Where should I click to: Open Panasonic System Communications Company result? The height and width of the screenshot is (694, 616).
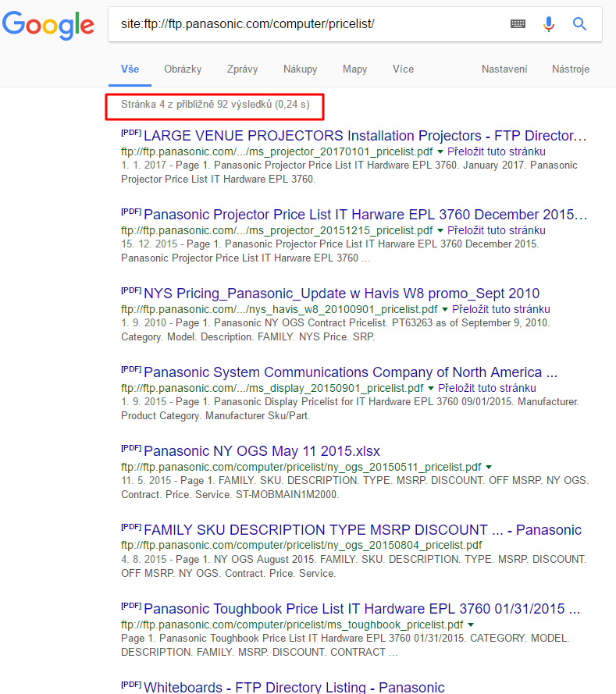click(351, 372)
